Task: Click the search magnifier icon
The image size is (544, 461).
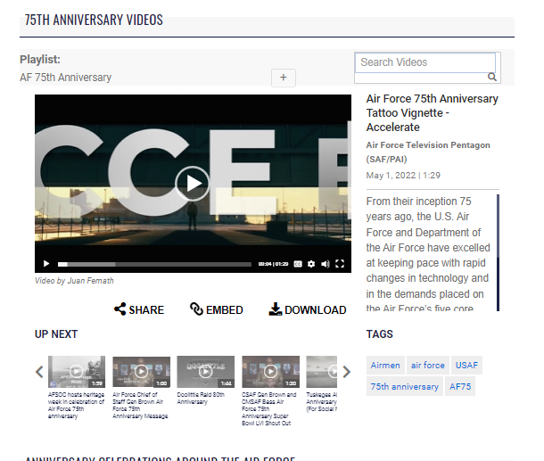Action: [x=492, y=77]
